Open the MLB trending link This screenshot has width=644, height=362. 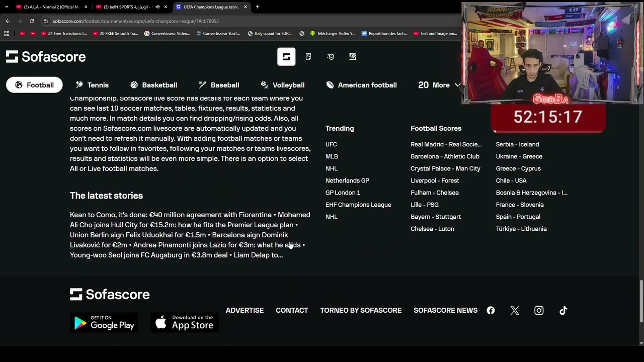point(332,156)
